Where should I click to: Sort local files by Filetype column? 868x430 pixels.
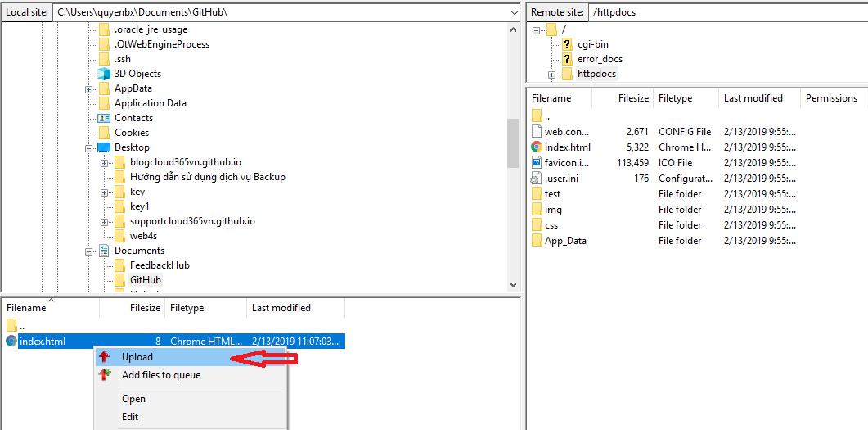(x=206, y=308)
